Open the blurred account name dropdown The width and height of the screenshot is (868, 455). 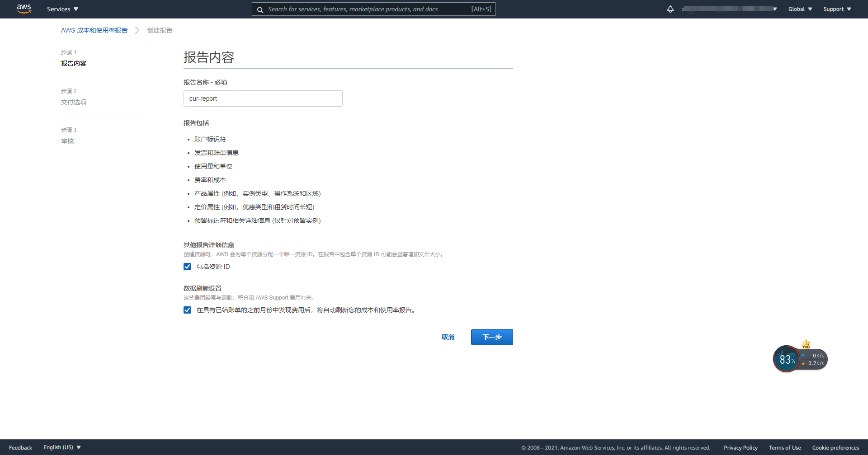click(730, 9)
